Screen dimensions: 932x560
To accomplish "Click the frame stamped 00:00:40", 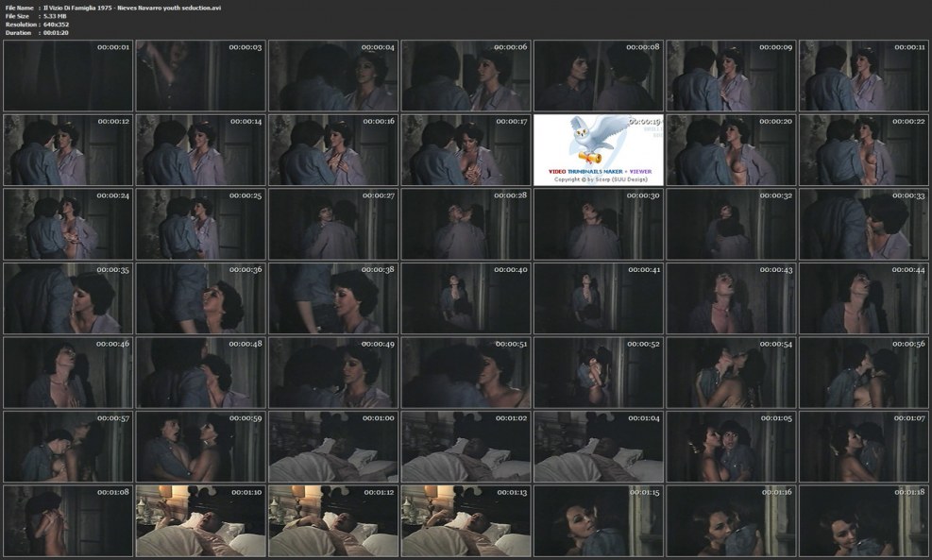I will click(466, 297).
